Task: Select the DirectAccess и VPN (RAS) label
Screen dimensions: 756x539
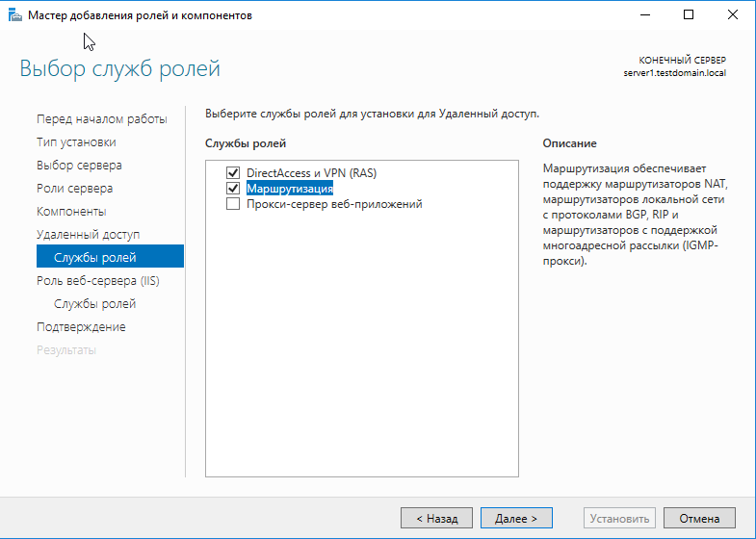Action: 311,173
